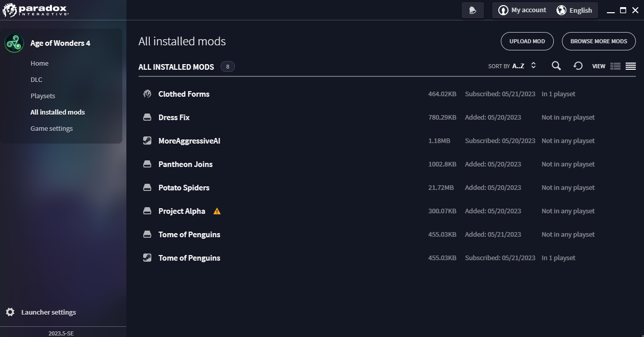This screenshot has width=644, height=337.
Task: Click the Age of Wonders 4 game icon
Action: tap(14, 43)
